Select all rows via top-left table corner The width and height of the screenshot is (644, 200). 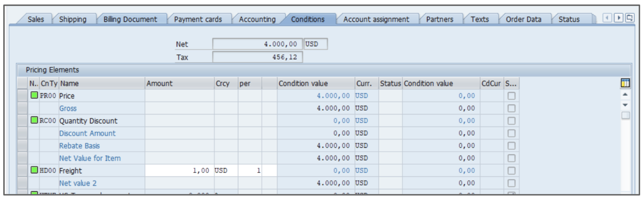(22, 84)
